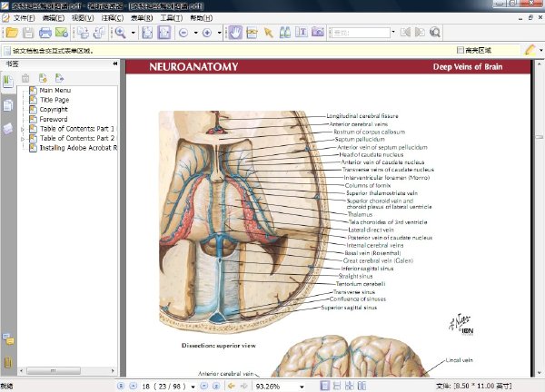Open the Pages thumbnails panel icon
Viewport: 545px width, 392px height.
(8, 105)
